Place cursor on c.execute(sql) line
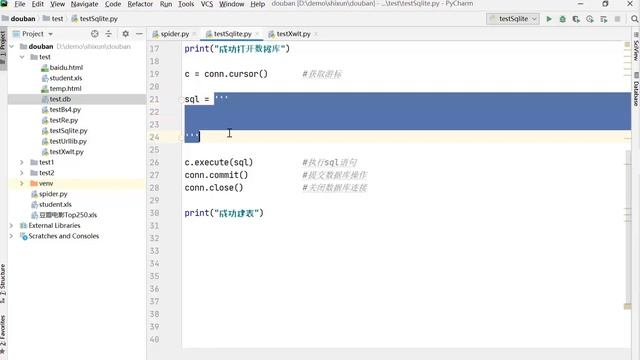The height and width of the screenshot is (360, 640). coord(219,162)
